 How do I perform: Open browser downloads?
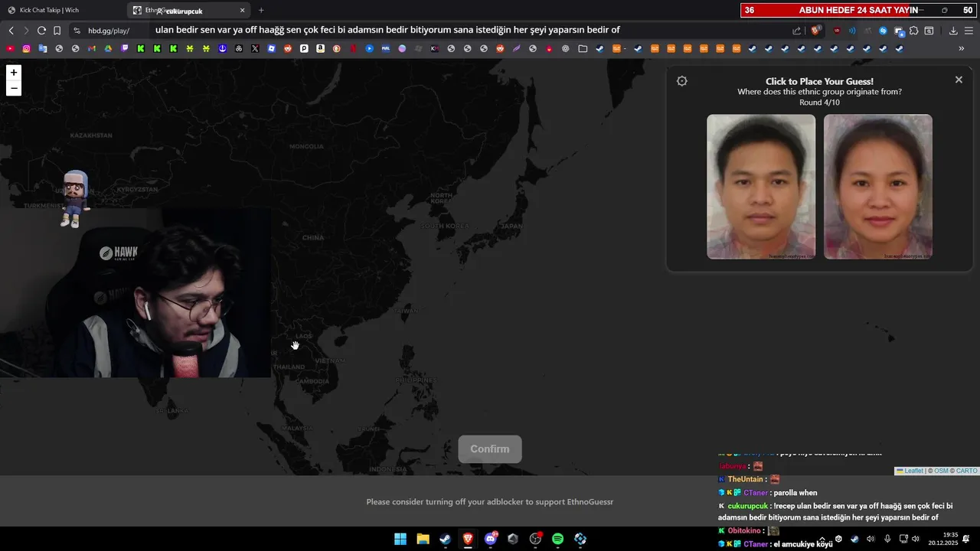pyautogui.click(x=953, y=31)
